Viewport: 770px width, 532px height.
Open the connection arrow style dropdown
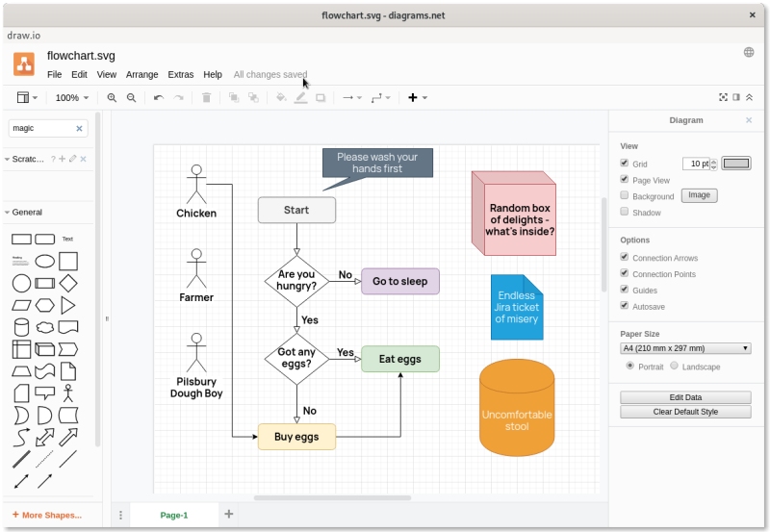click(352, 98)
